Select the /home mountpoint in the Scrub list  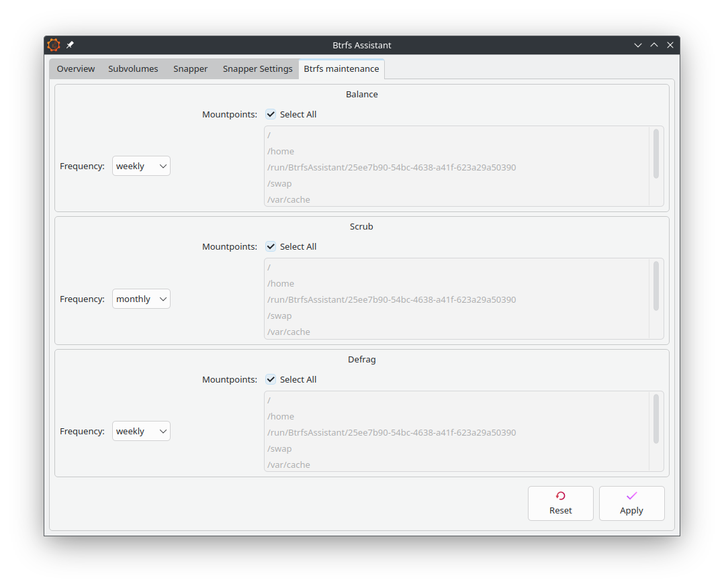(281, 283)
